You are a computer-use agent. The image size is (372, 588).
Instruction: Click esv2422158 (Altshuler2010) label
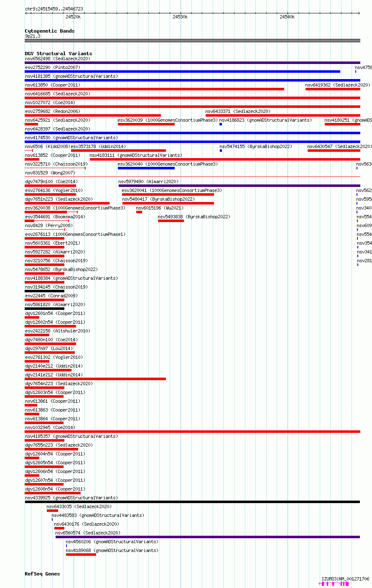point(57,331)
